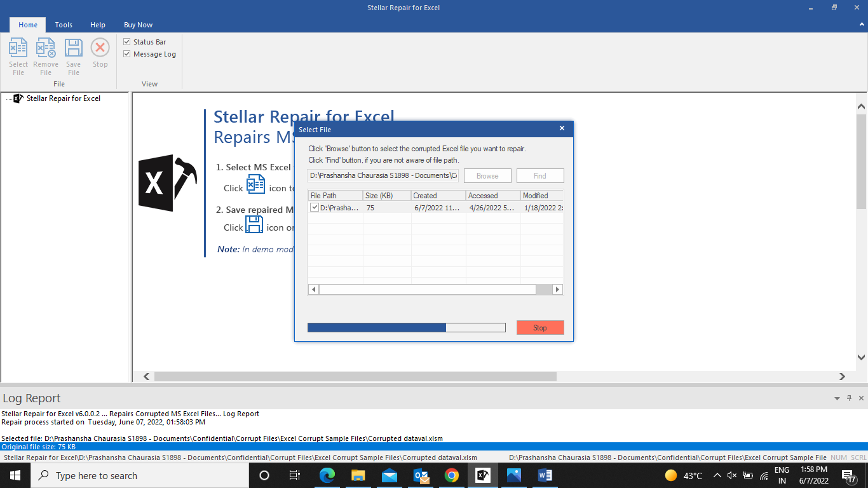Open Cortana circle icon on taskbar
868x488 pixels.
click(264, 475)
